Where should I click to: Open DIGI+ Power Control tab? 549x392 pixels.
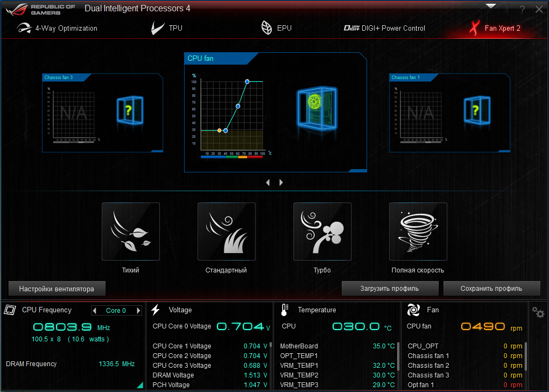coord(384,28)
